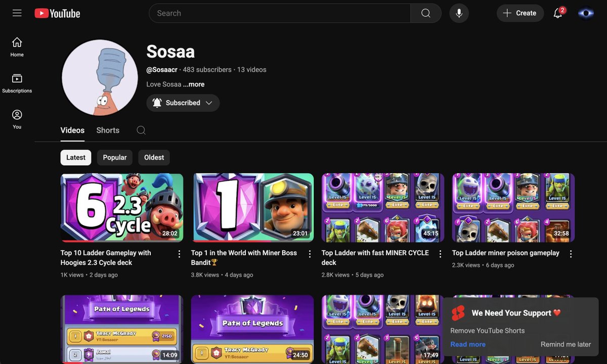
Task: Switch to the Shorts tab
Action: click(x=108, y=130)
